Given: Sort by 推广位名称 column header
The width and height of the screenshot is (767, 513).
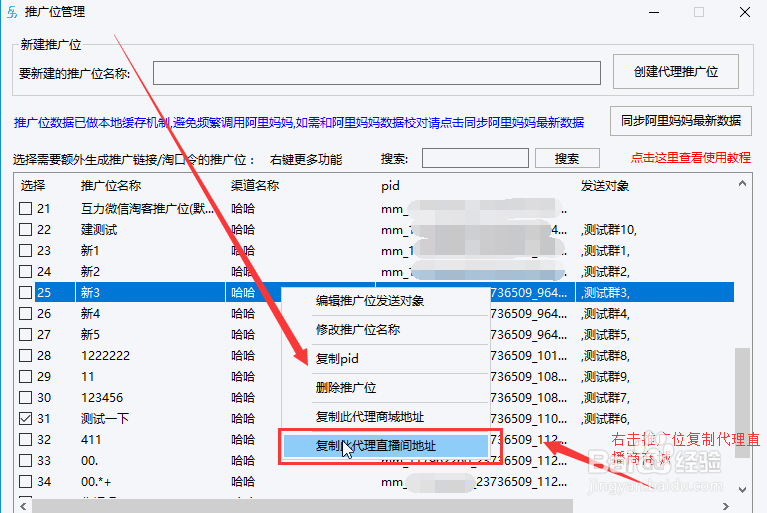Looking at the screenshot, I should point(111,186).
